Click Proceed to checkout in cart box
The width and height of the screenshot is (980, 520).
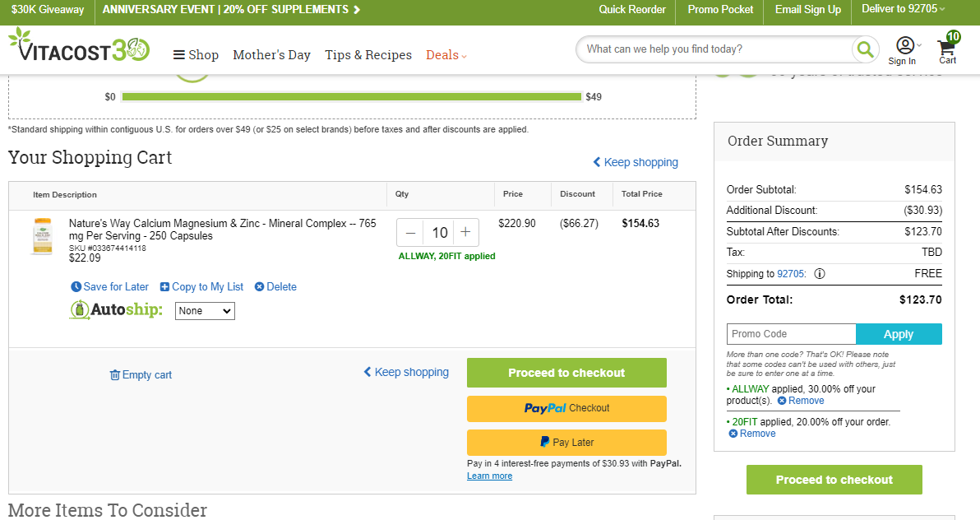coord(566,373)
